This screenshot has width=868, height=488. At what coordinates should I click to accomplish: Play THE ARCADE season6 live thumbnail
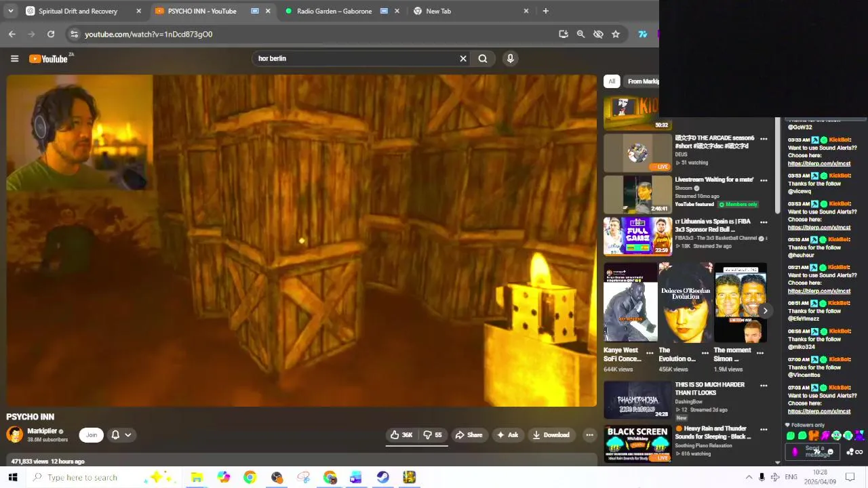point(637,152)
